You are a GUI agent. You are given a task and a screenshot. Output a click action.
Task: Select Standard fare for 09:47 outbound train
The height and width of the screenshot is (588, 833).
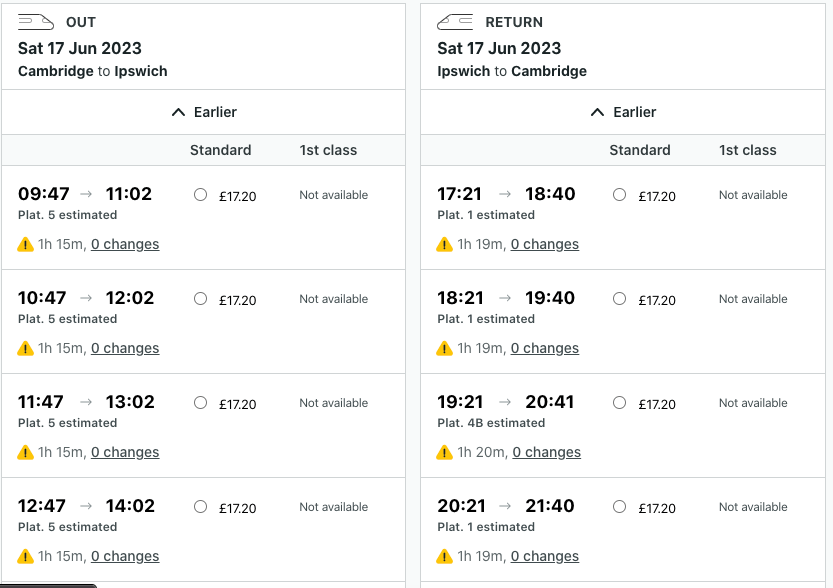point(200,195)
